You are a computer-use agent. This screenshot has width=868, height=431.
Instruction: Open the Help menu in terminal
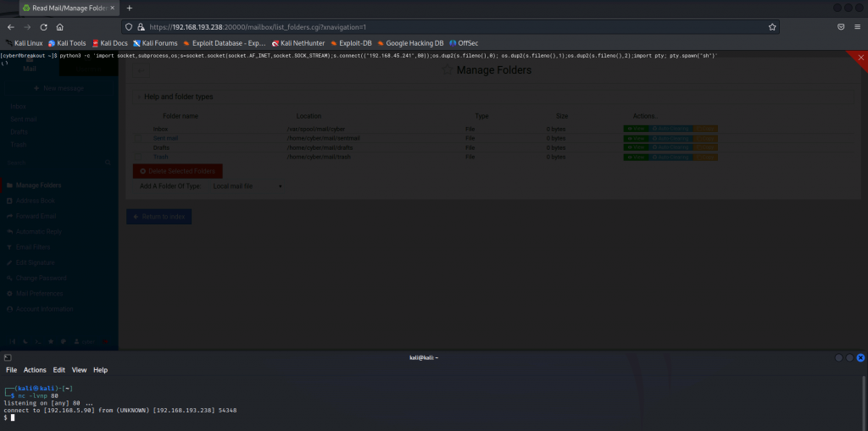(100, 369)
